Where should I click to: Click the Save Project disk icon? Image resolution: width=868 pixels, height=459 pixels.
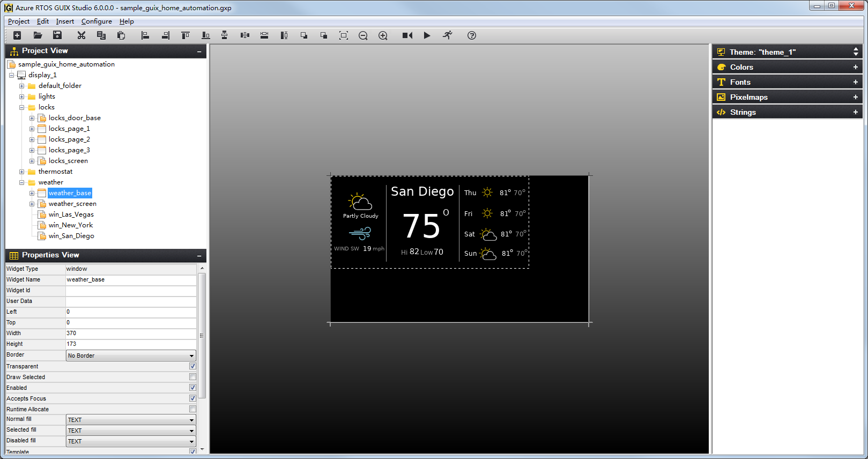(57, 35)
